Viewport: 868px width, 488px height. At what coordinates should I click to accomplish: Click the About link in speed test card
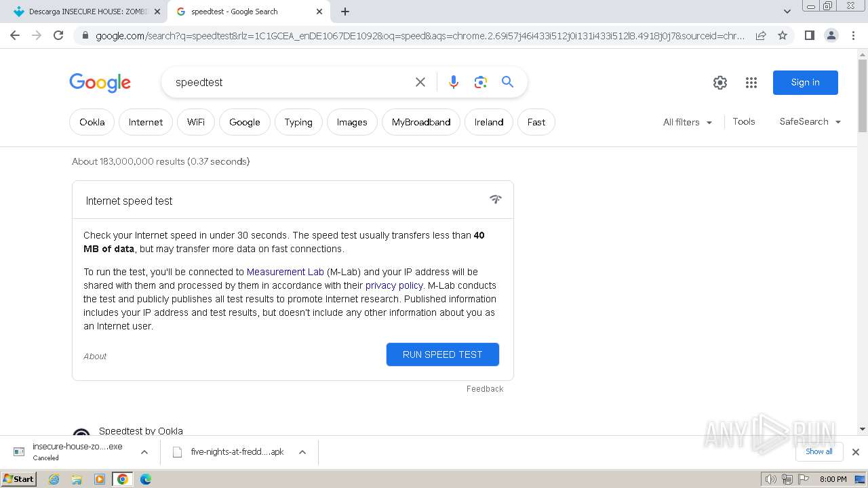[x=95, y=357]
